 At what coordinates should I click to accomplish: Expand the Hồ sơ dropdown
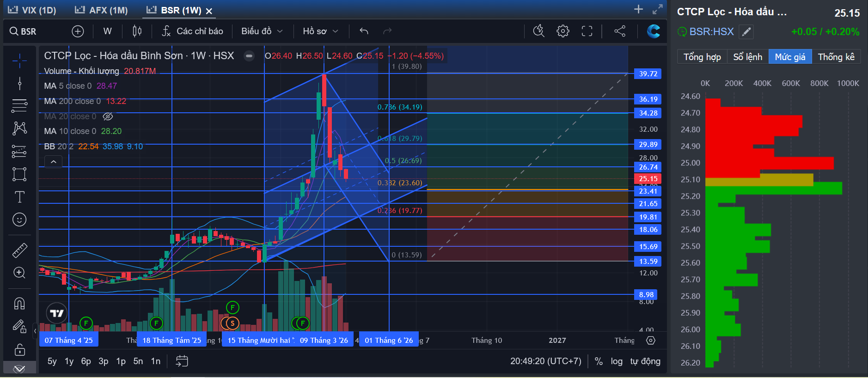321,31
